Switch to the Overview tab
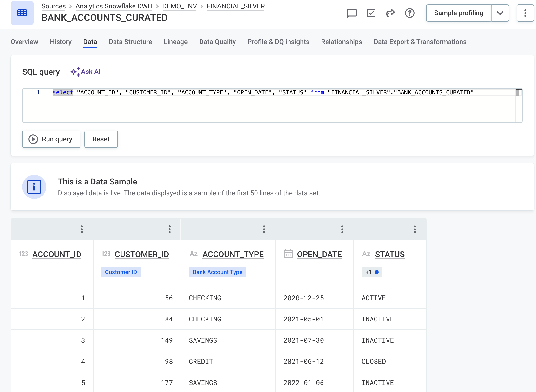This screenshot has height=392, width=536. point(24,42)
